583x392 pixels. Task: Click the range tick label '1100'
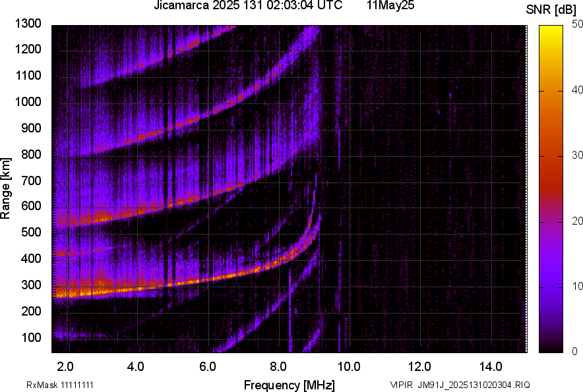[x=28, y=75]
